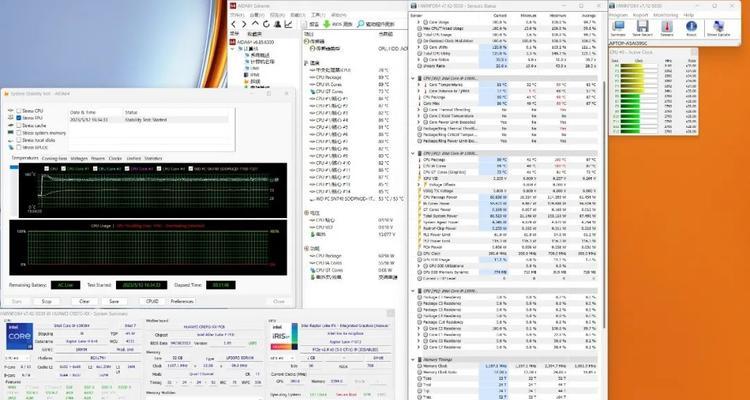Expand Core Ratios in HWiNFO sensors
Image resolution: width=750 pixels, height=400 pixels.
pos(419,60)
